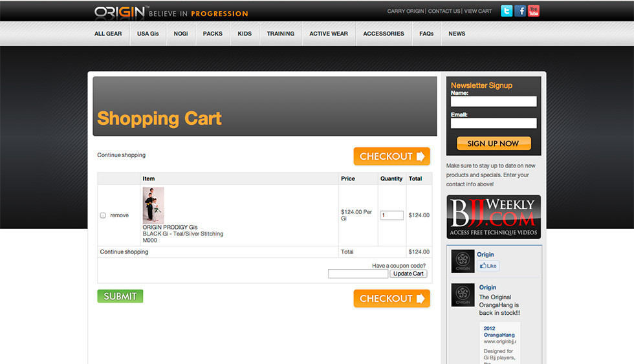Click the bottom CHECKOUT button

coord(392,299)
